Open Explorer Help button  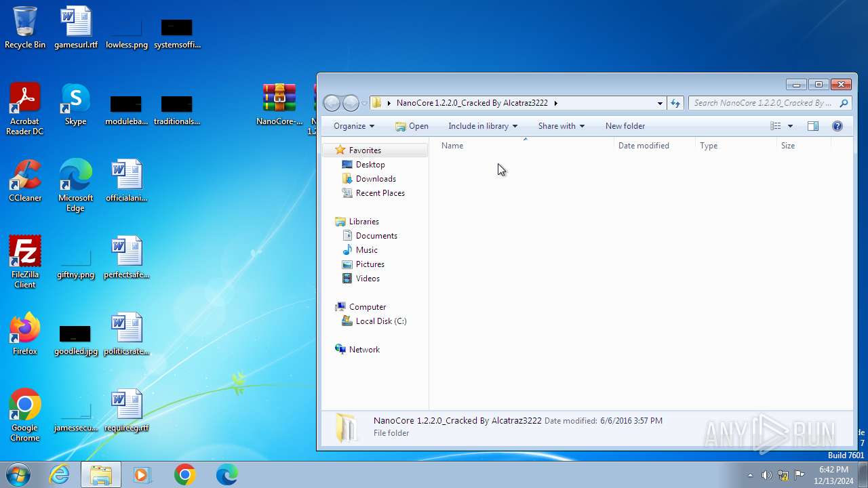tap(837, 126)
